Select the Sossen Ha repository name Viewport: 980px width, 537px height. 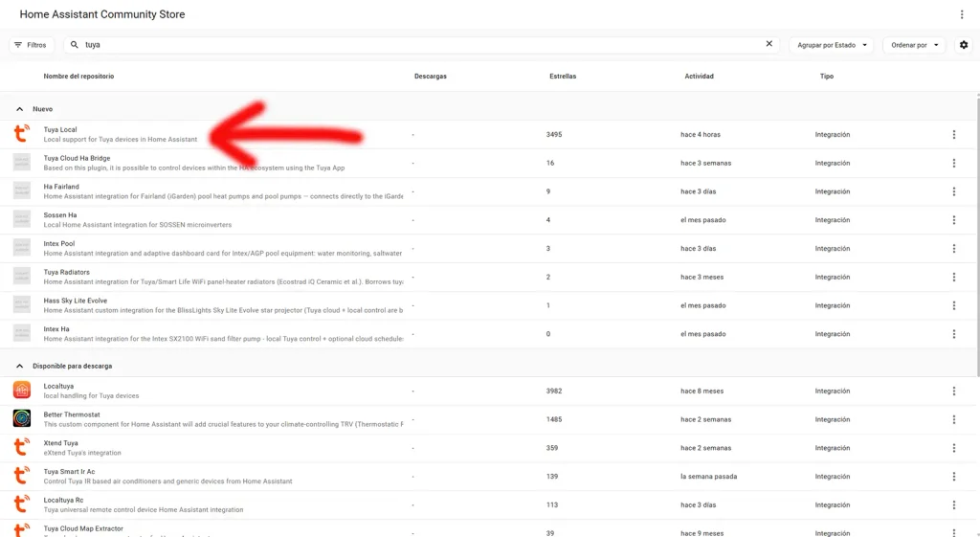(60, 215)
